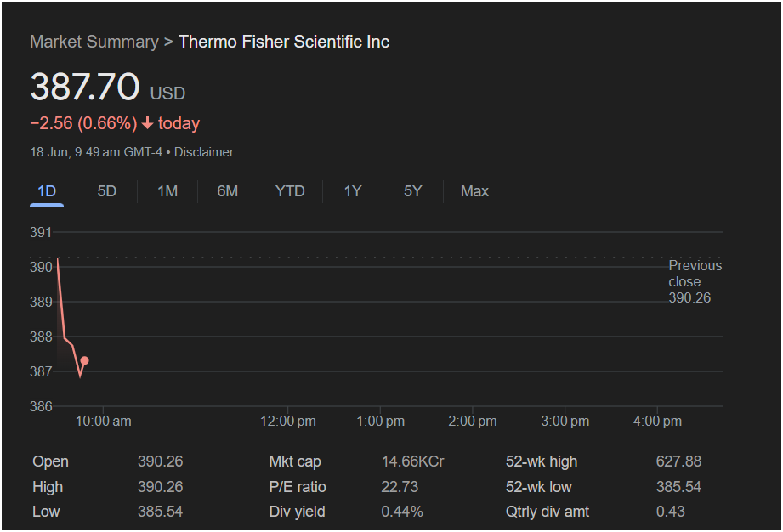Click the current price dot on chart

pos(84,360)
